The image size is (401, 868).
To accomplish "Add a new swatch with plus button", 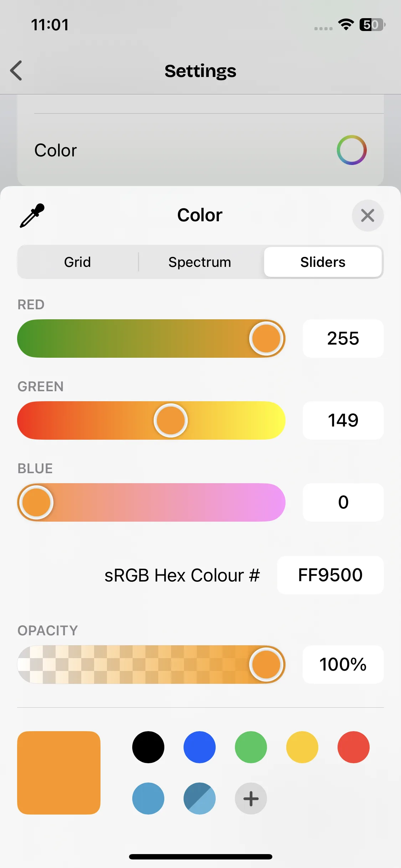I will click(x=251, y=799).
